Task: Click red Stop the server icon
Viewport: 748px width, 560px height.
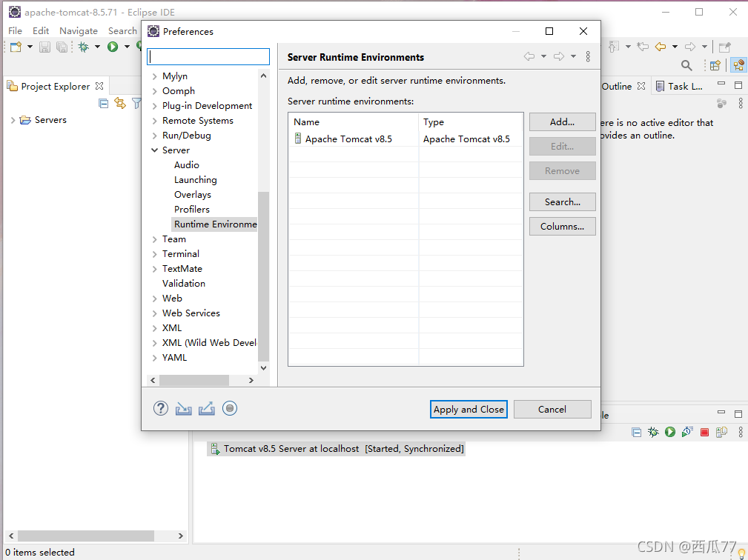Action: click(704, 433)
